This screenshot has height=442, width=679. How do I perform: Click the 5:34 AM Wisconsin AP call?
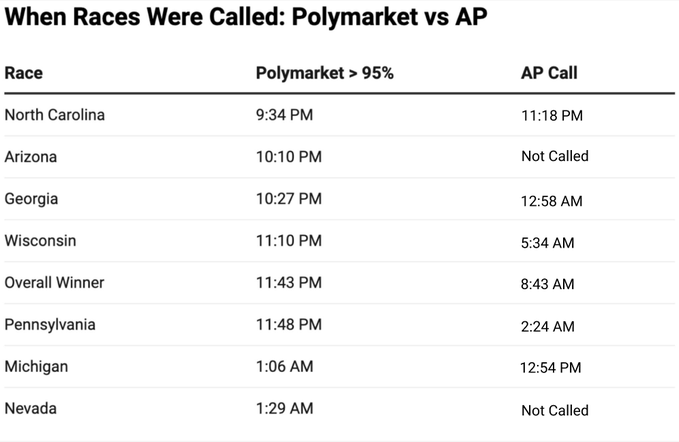[547, 243]
